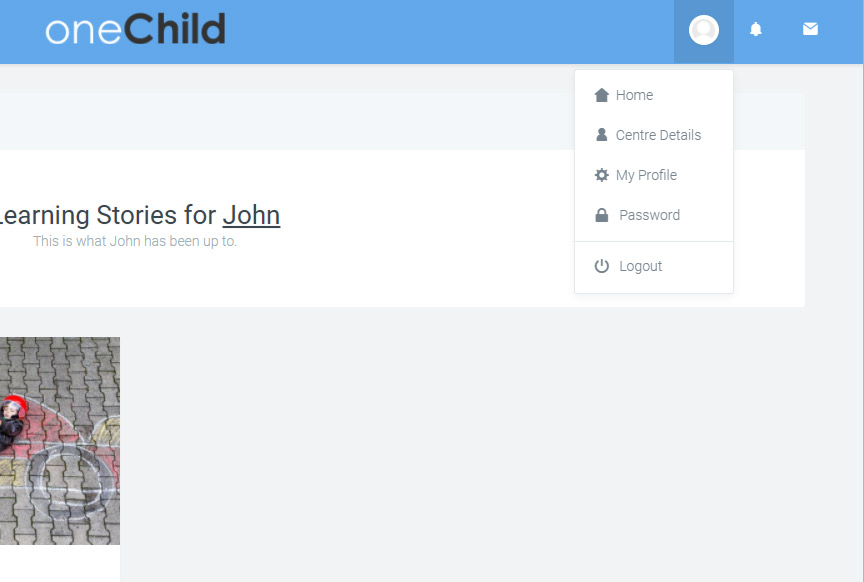Open the notifications bell
Viewport: 864px width, 582px height.
point(756,30)
